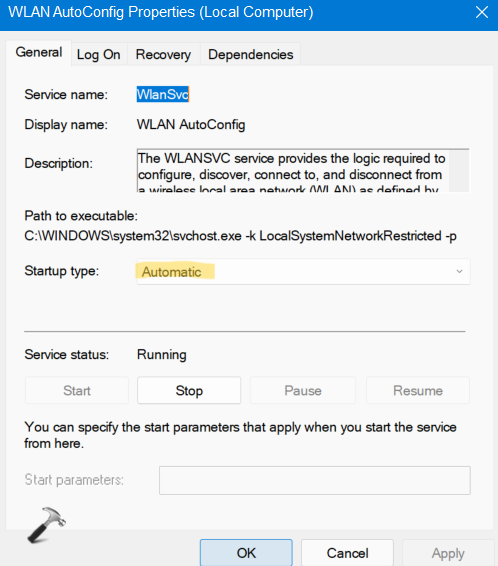498x566 pixels.
Task: Click the Apply button
Action: click(448, 553)
